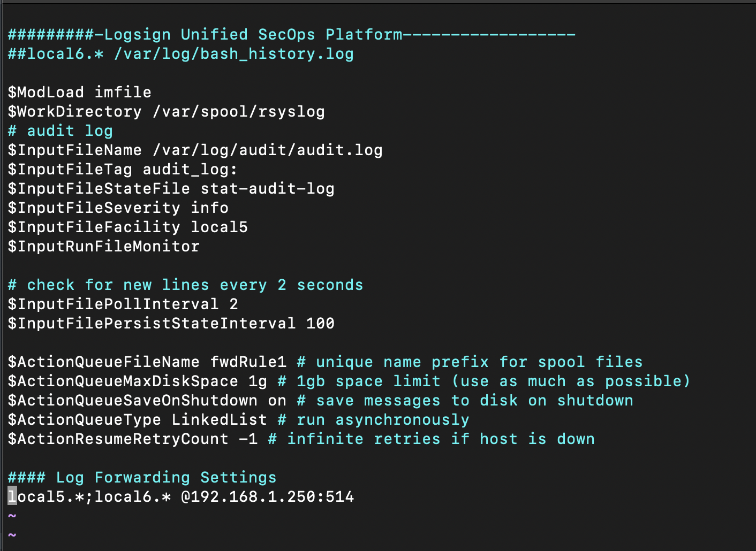Click the 'stat-audit-log' state file value
Viewport: 756px width, 551px height.
pos(267,189)
